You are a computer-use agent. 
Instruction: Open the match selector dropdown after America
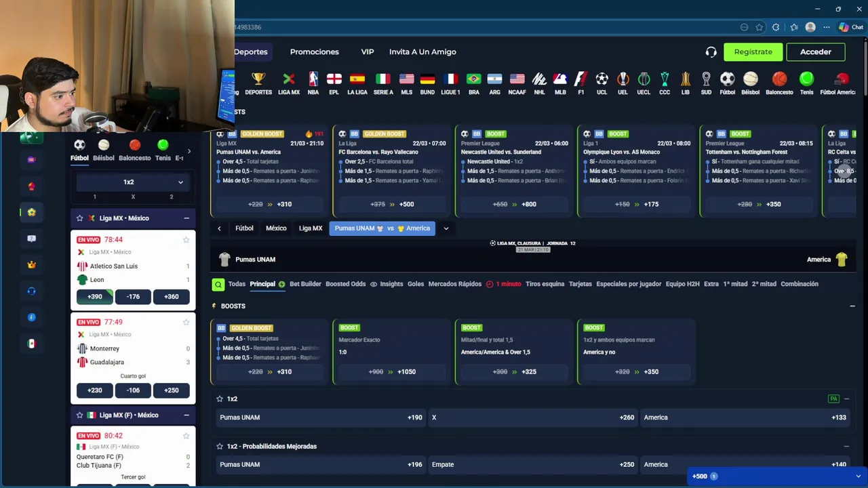pyautogui.click(x=446, y=228)
